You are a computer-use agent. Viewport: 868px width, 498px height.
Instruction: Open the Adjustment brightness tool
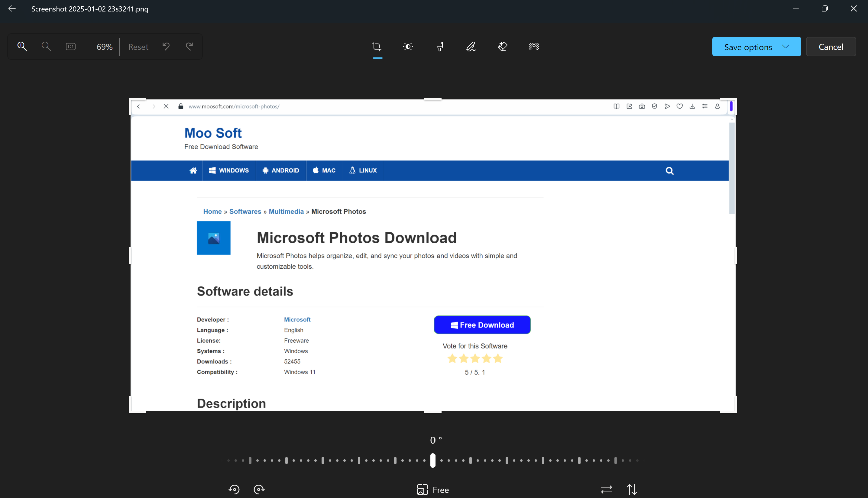point(408,47)
